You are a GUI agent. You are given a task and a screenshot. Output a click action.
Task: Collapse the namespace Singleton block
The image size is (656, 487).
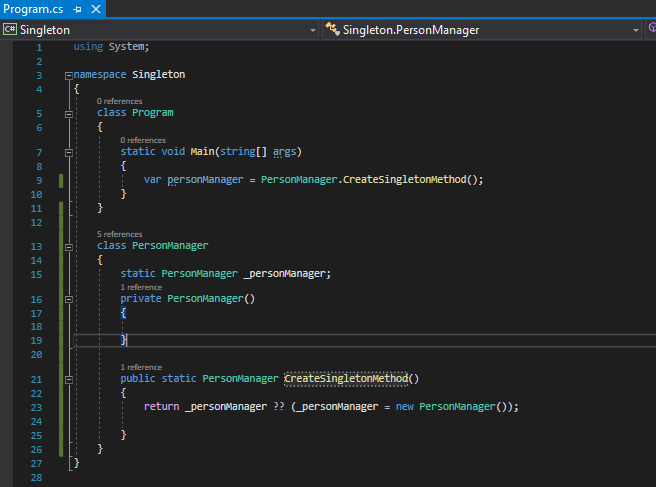point(69,76)
